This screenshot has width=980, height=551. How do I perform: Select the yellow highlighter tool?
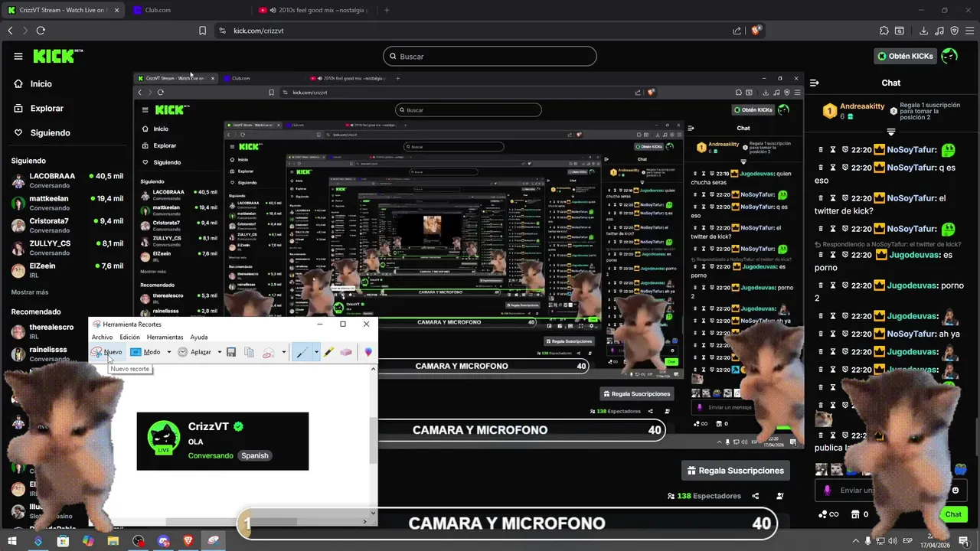(x=328, y=352)
